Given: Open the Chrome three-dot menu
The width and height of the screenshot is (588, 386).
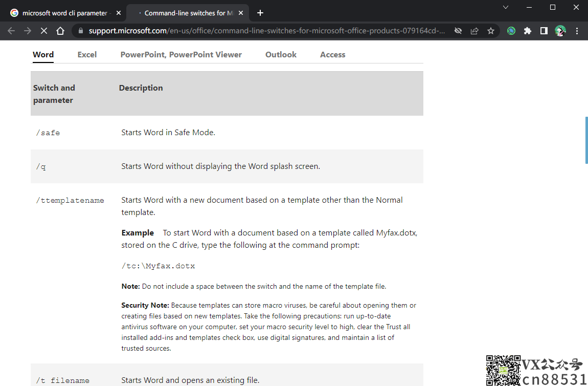Looking at the screenshot, I should point(577,31).
